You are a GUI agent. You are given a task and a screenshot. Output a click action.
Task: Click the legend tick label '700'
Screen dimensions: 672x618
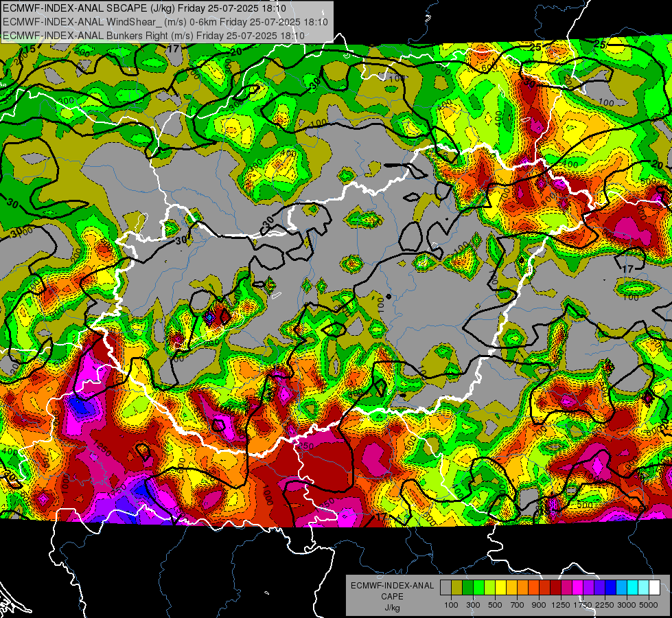pos(518,605)
